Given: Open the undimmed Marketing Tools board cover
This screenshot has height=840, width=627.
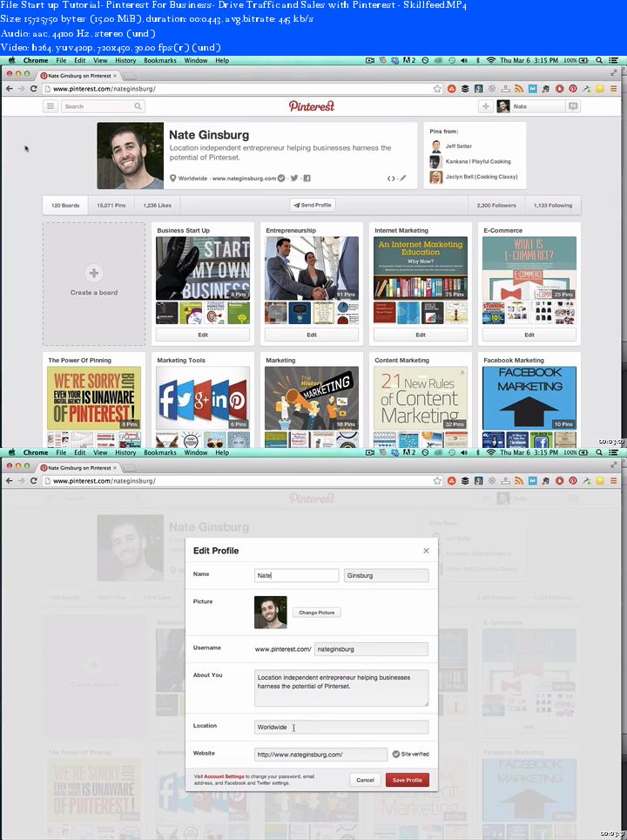Looking at the screenshot, I should [x=203, y=398].
